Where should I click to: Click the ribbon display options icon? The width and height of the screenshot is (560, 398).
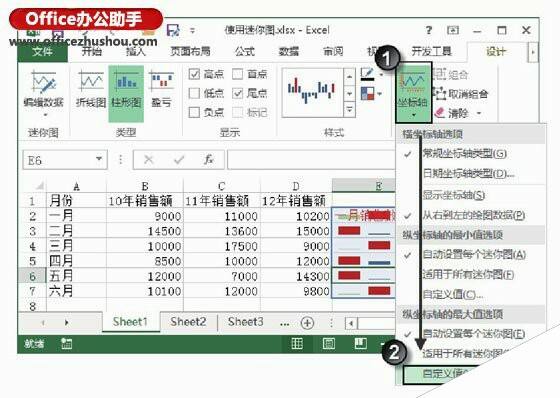(x=453, y=30)
